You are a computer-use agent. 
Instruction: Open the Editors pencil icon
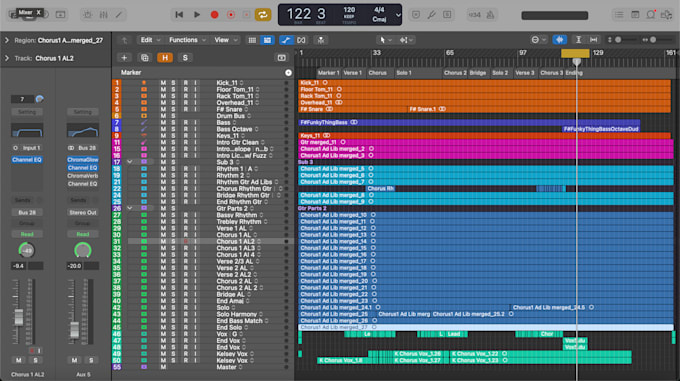119,15
